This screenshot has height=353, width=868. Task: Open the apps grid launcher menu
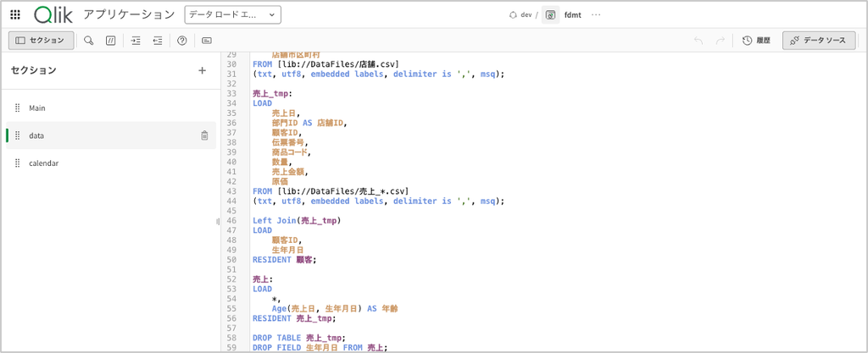click(x=15, y=15)
